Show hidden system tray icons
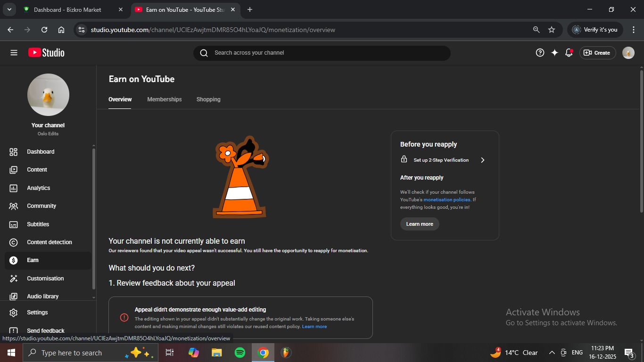The height and width of the screenshot is (362, 644). pos(552,353)
